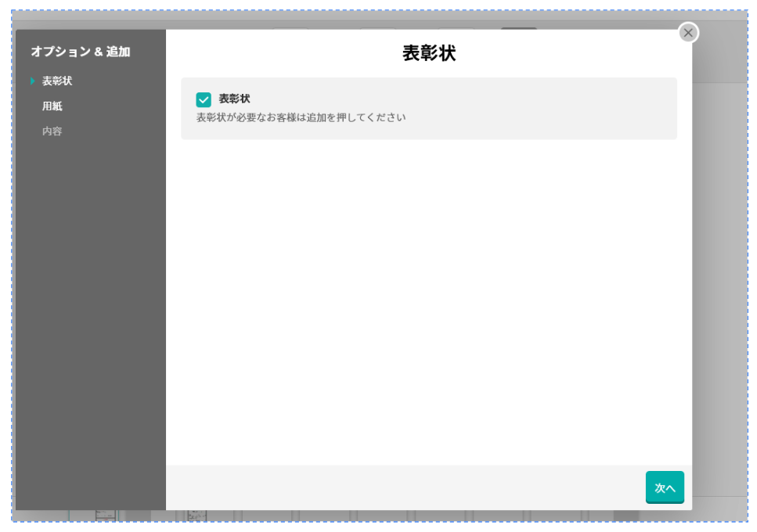
Task: Click the dimmed icon at the bottom-left edge
Action: click(106, 515)
